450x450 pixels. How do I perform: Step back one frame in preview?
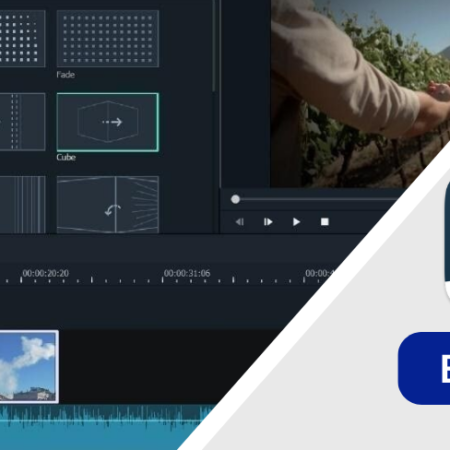click(x=240, y=222)
